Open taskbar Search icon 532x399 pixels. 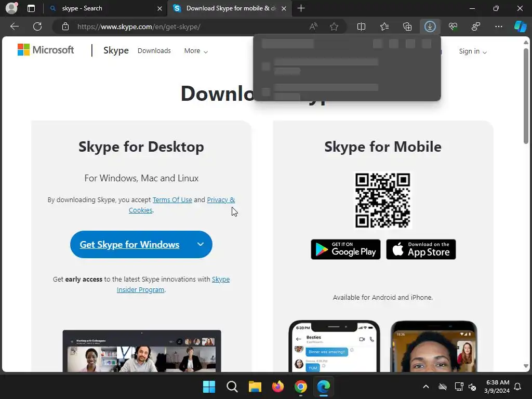point(232,387)
